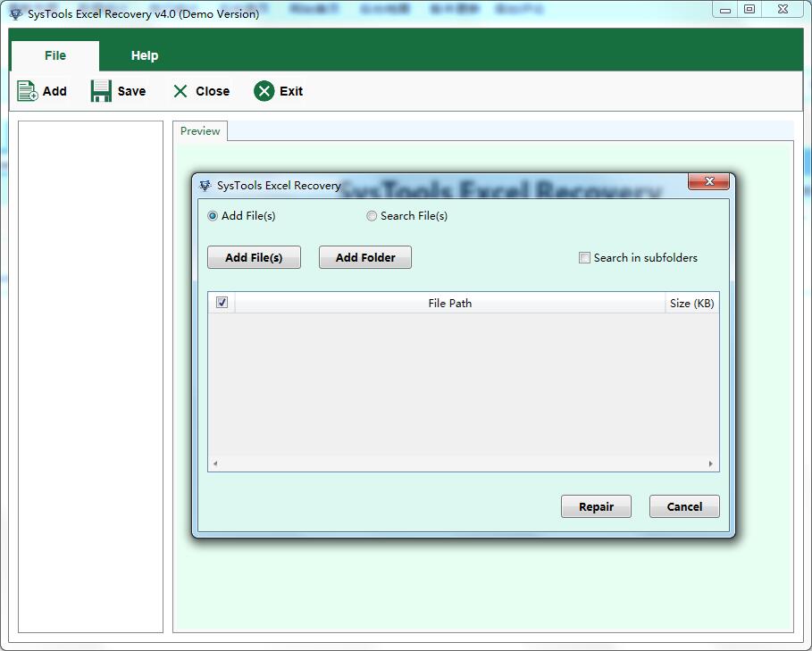
Task: Select the Preview tab
Action: click(200, 131)
